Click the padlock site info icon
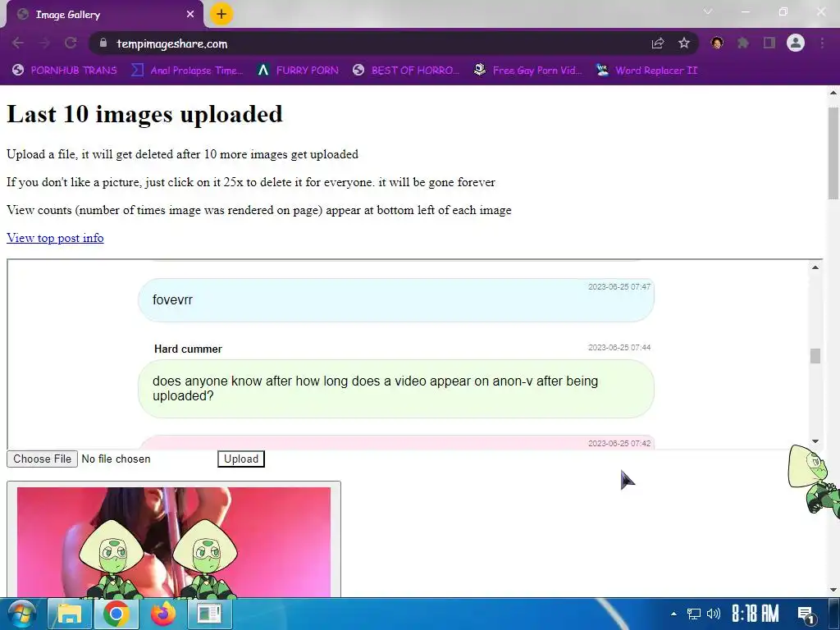840x630 pixels. pyautogui.click(x=103, y=43)
